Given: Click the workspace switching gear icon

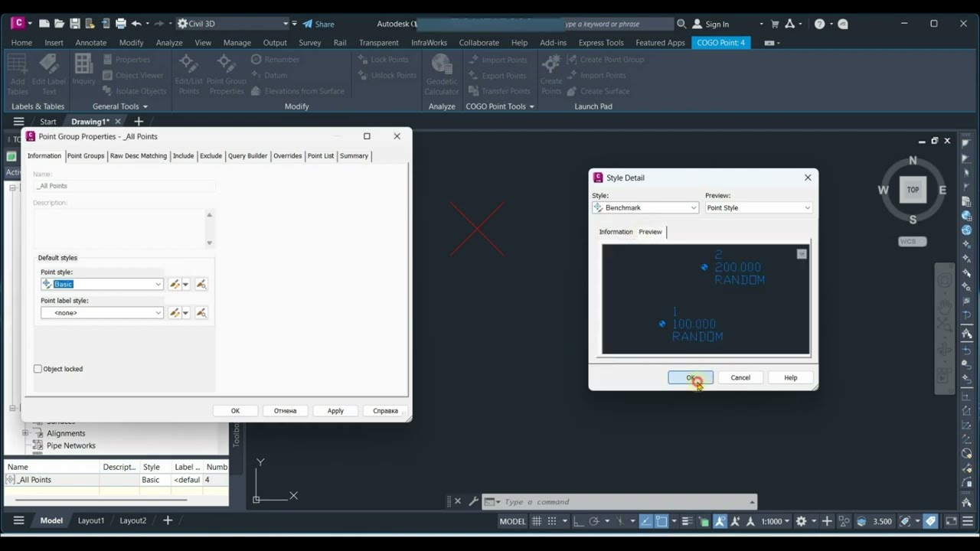Looking at the screenshot, I should point(801,521).
